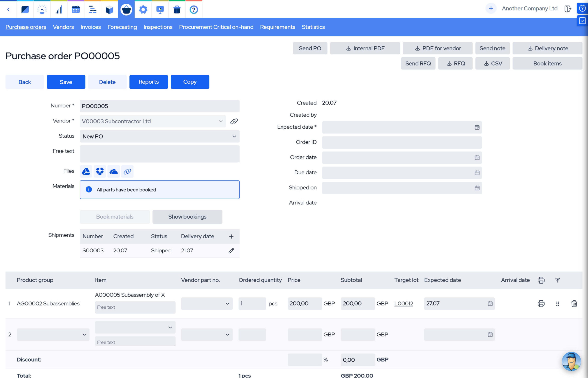Attach a file from OneDrive cloud
This screenshot has height=378, width=588.
pos(113,171)
